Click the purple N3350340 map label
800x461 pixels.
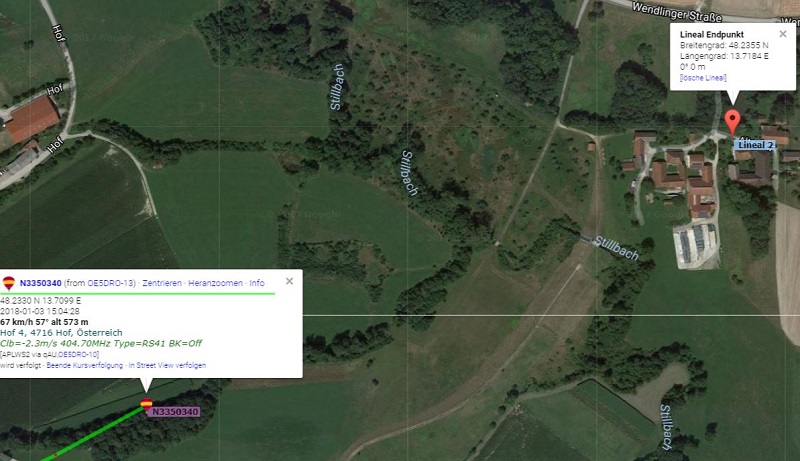click(x=174, y=412)
